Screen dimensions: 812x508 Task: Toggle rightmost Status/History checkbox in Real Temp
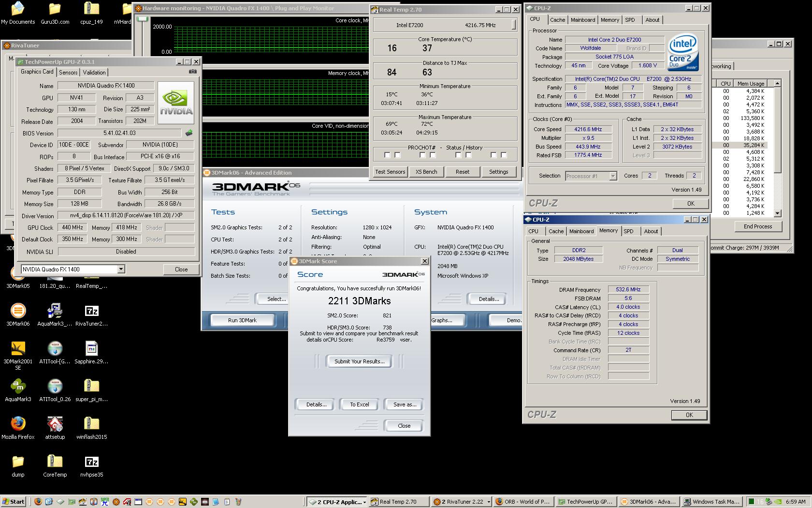tap(504, 155)
